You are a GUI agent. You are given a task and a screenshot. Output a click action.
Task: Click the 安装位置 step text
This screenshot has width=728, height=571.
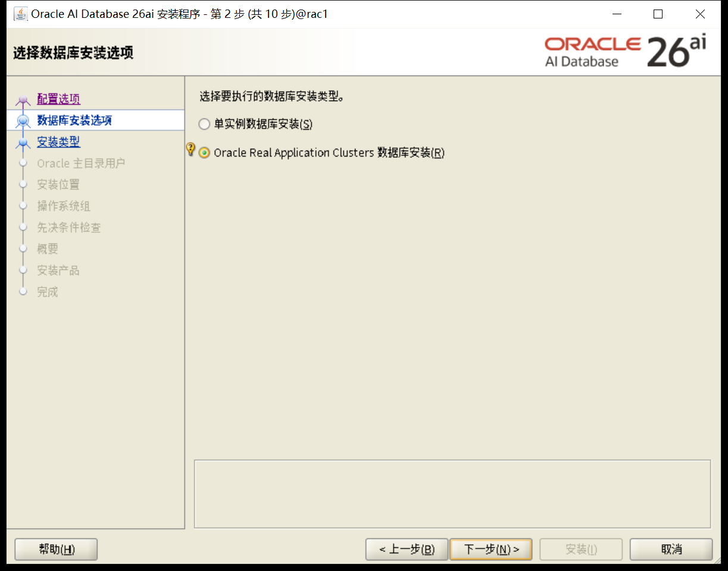58,185
